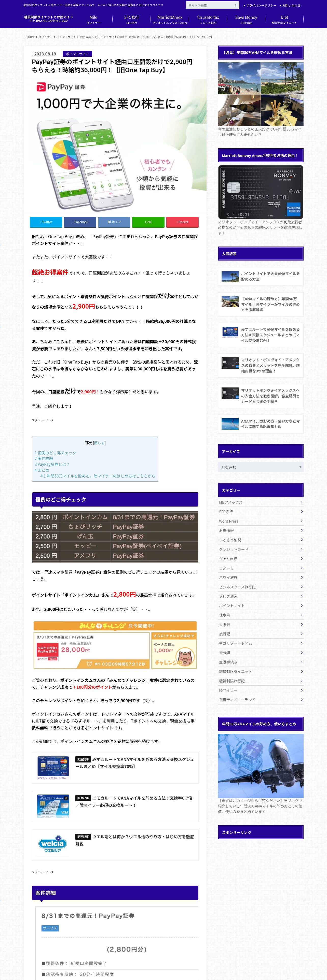Open the Mile 陸マイラー menu item
The image size is (327, 980).
click(93, 20)
